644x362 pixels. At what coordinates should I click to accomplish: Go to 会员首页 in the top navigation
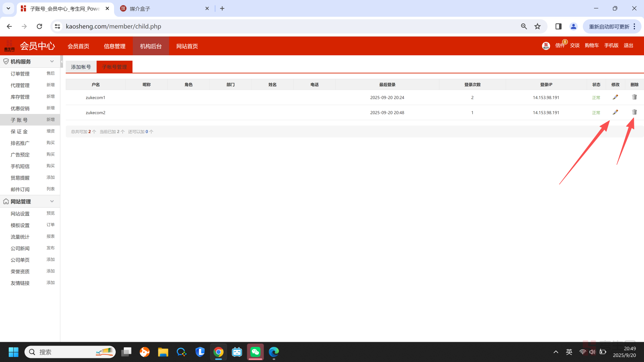(x=78, y=46)
